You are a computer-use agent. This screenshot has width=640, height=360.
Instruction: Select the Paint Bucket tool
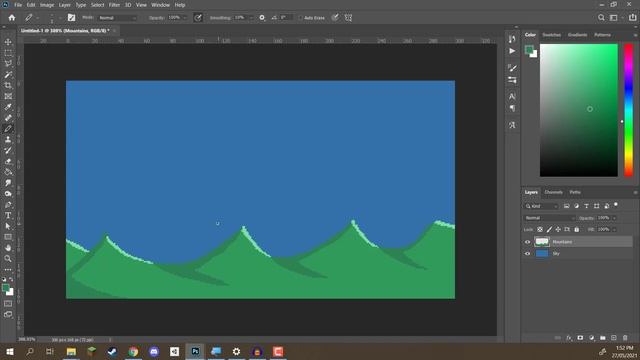click(8, 172)
